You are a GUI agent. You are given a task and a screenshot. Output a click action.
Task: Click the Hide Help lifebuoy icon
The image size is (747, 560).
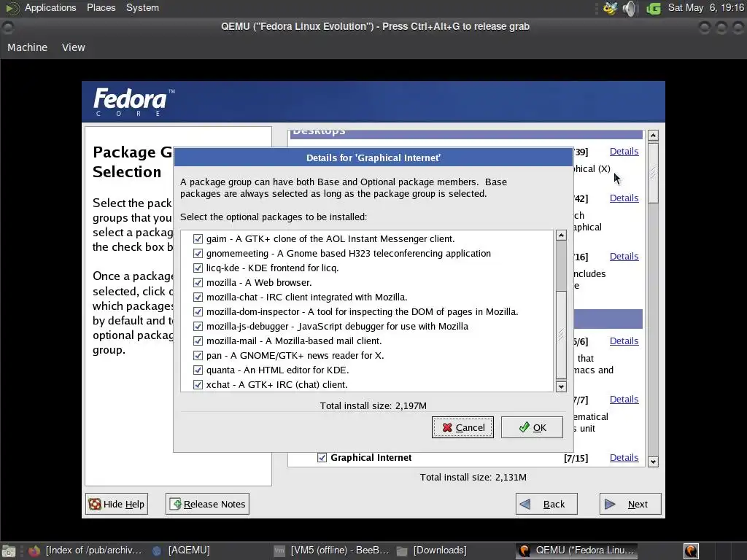click(x=95, y=505)
